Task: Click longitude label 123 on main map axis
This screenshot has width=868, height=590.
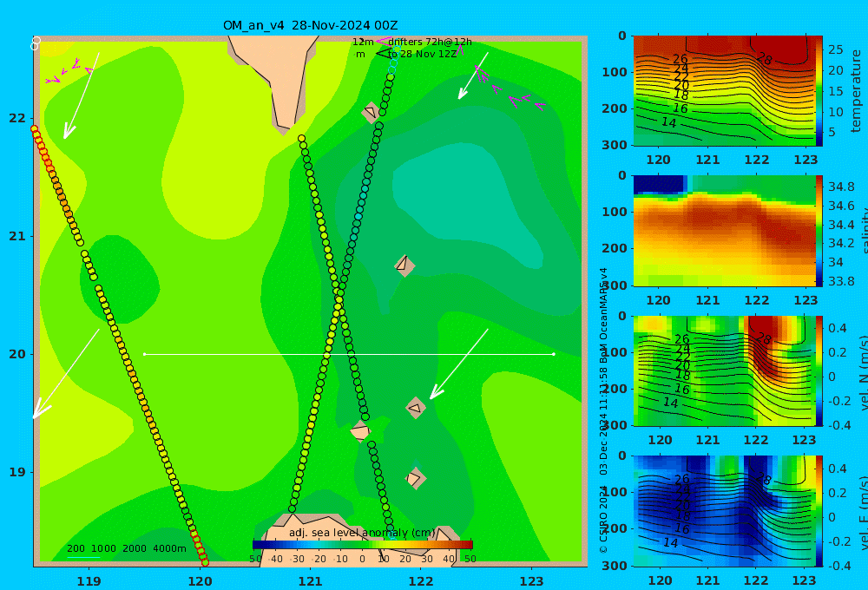Action: click(532, 581)
